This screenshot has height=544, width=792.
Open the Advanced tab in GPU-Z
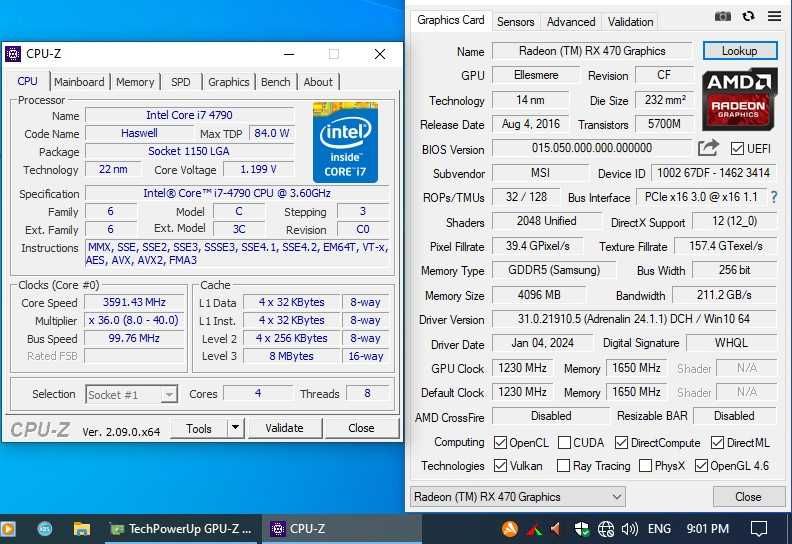click(x=571, y=22)
